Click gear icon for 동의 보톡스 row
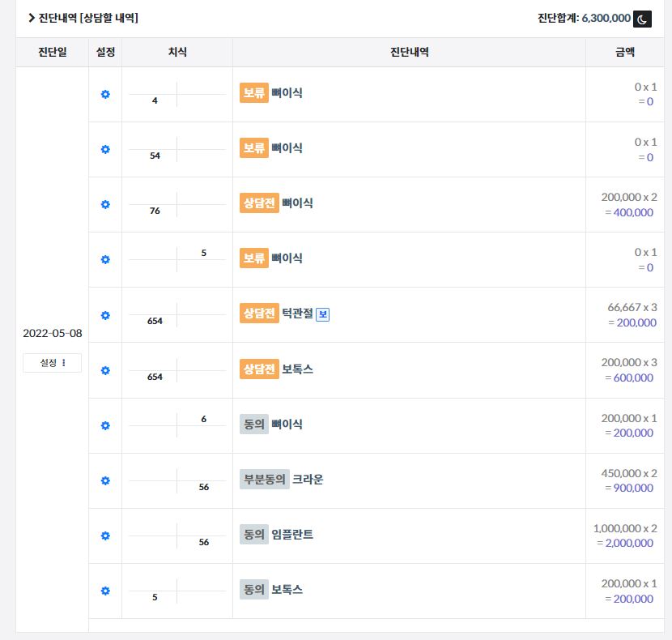The width and height of the screenshot is (672, 640). (x=105, y=591)
